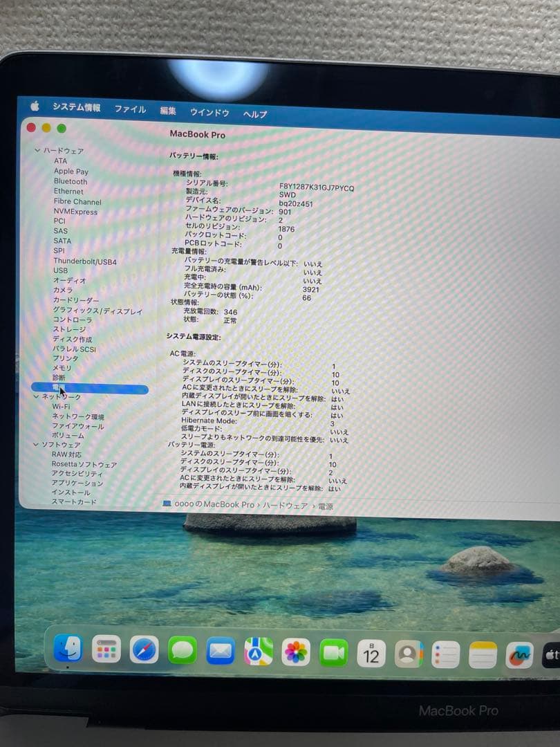Select SPI in the sidebar
This screenshot has height=747, width=560.
[x=59, y=250]
